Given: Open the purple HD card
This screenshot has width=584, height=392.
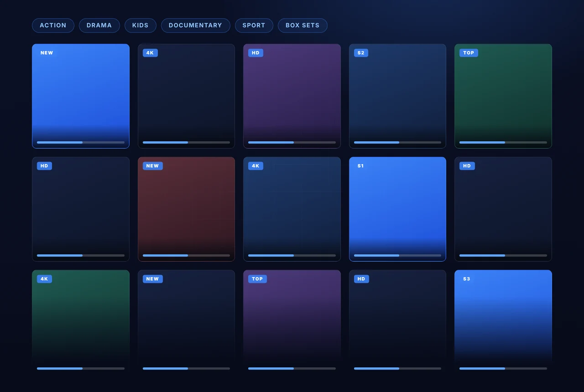Looking at the screenshot, I should [x=292, y=96].
